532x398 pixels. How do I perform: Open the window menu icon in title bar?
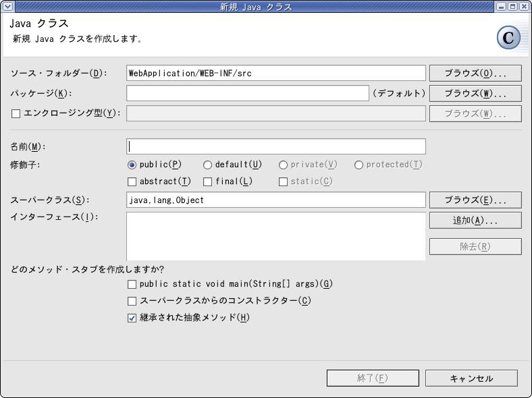pyautogui.click(x=8, y=6)
